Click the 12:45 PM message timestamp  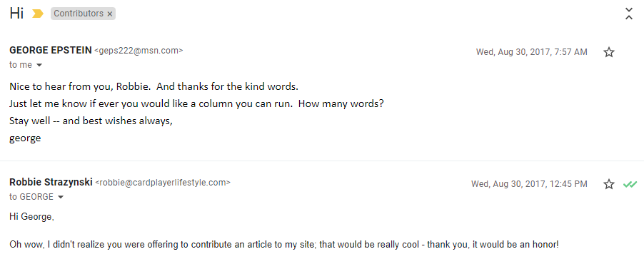tap(529, 184)
